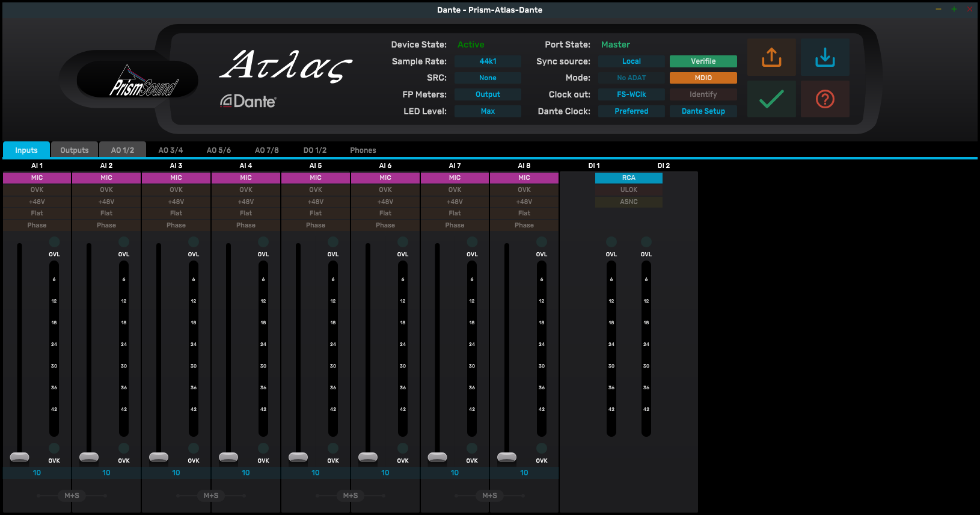Switch to the Outputs tab
The width and height of the screenshot is (980, 515).
coord(75,150)
